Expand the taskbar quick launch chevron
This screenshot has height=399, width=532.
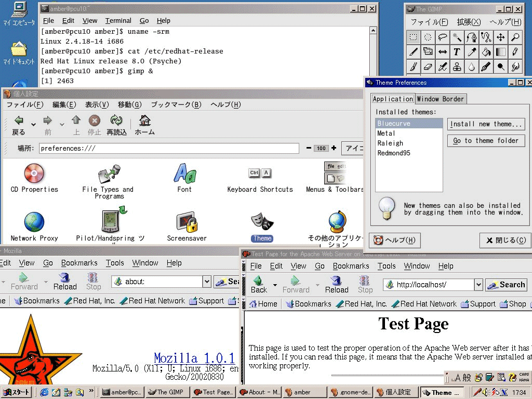point(91,391)
